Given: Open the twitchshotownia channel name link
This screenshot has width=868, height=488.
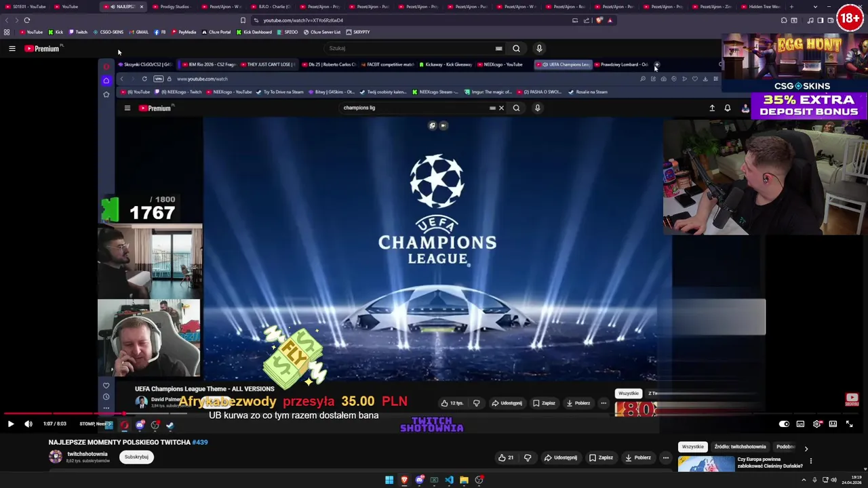Looking at the screenshot, I should (x=87, y=453).
